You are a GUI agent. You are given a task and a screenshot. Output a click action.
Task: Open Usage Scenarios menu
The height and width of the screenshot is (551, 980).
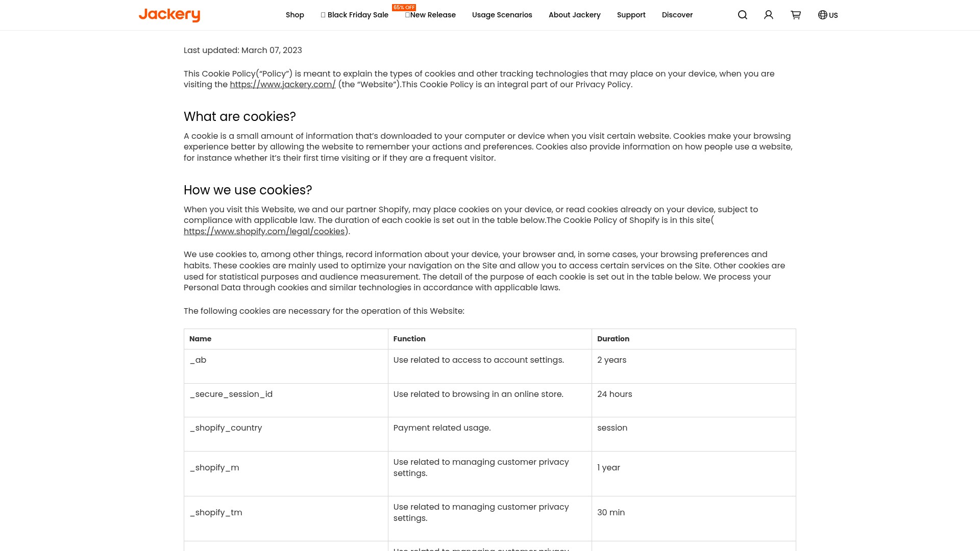pyautogui.click(x=502, y=15)
